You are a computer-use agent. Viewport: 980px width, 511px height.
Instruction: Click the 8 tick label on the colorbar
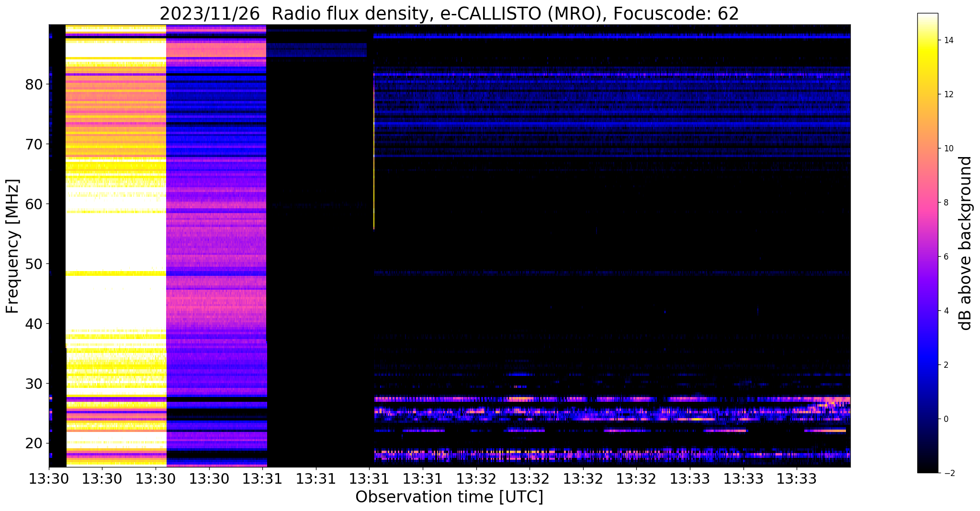[946, 203]
